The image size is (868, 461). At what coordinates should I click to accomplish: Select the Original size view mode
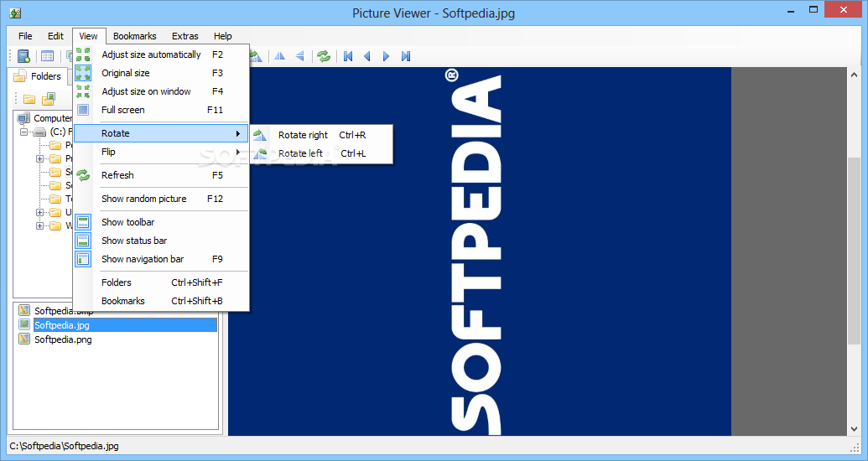coord(160,73)
